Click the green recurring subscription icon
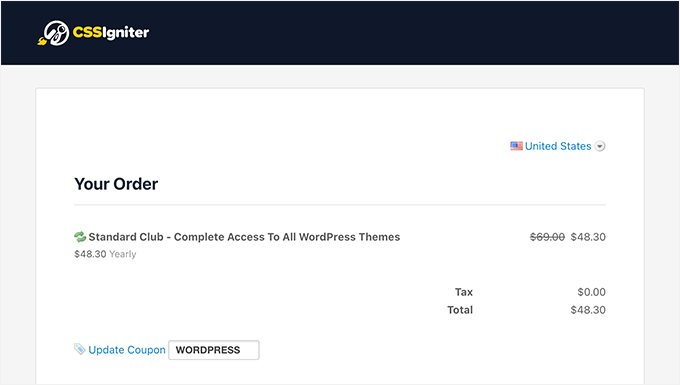This screenshot has height=385, width=680. point(80,237)
